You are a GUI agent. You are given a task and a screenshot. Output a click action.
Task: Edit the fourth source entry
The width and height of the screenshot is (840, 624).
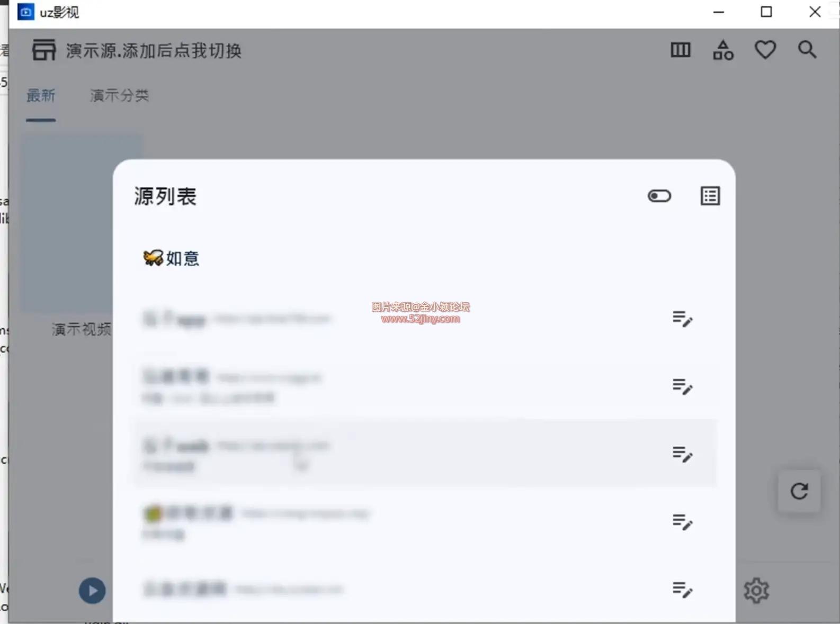683,522
